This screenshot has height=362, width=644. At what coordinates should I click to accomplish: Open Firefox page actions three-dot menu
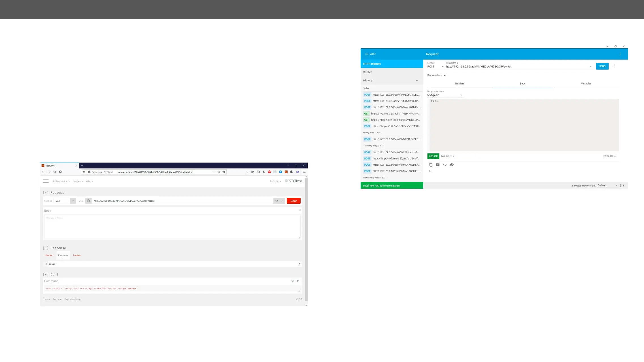click(214, 172)
